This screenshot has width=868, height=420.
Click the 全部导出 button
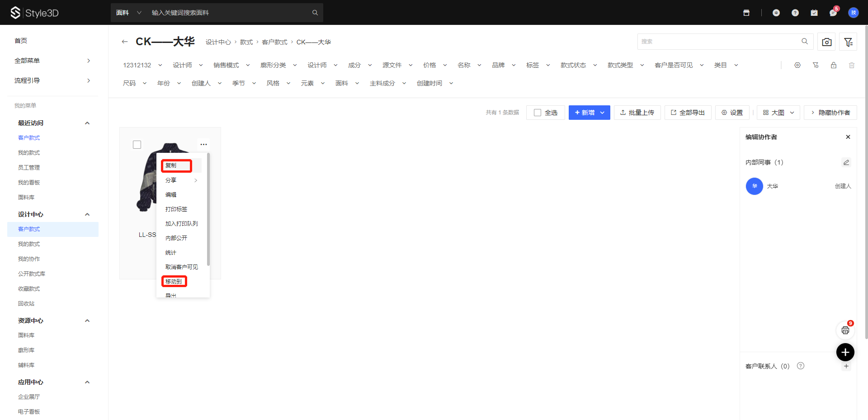point(688,113)
